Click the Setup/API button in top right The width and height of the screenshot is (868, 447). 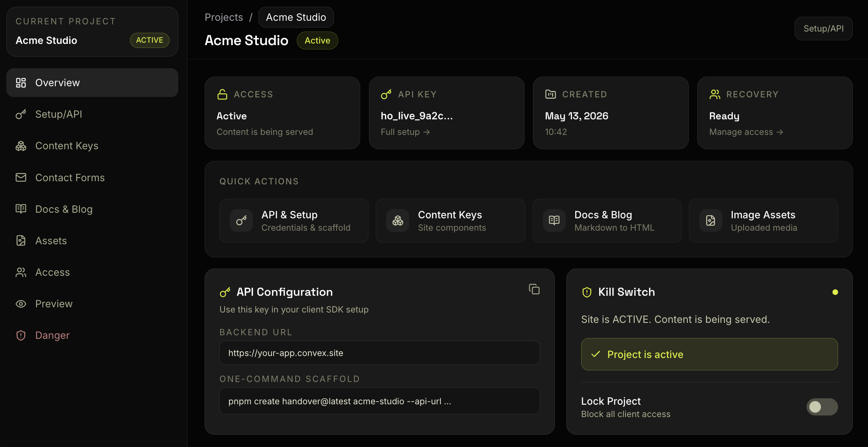pyautogui.click(x=823, y=28)
